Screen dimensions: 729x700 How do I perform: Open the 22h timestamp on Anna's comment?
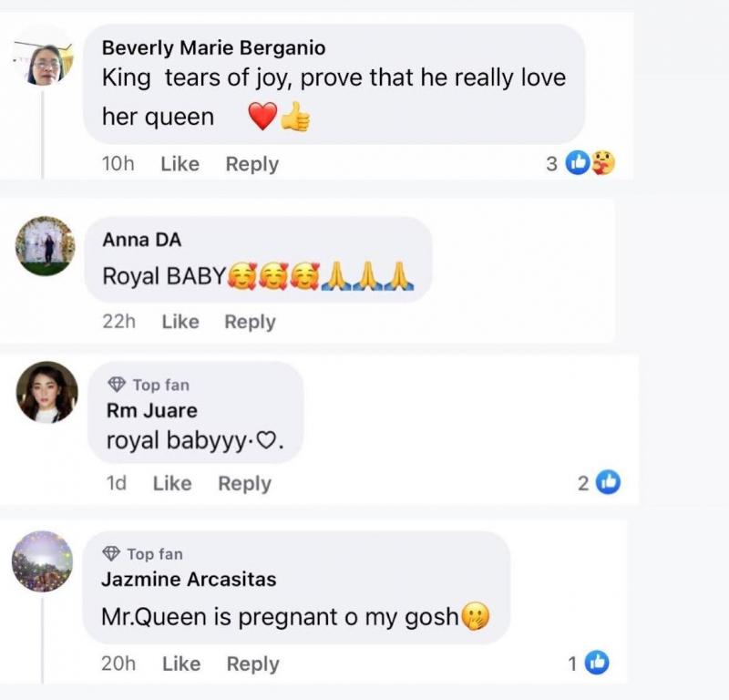coord(118,322)
